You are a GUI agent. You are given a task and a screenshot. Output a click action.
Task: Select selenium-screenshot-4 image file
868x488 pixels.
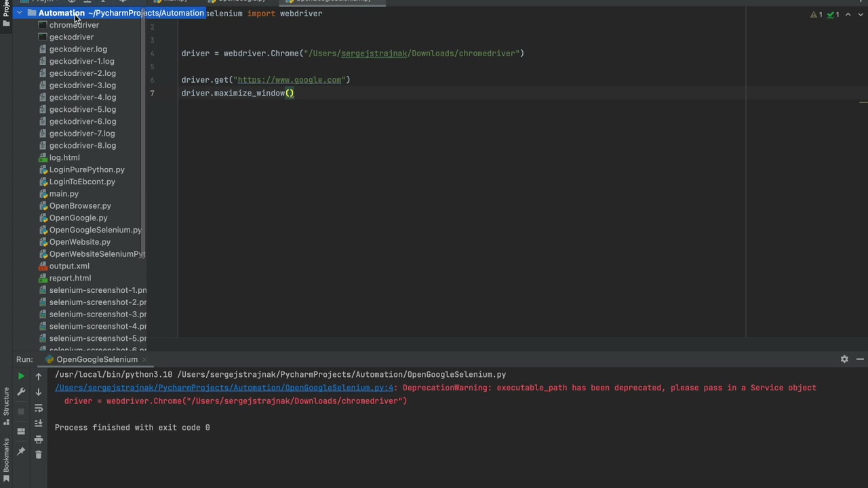[x=98, y=327]
